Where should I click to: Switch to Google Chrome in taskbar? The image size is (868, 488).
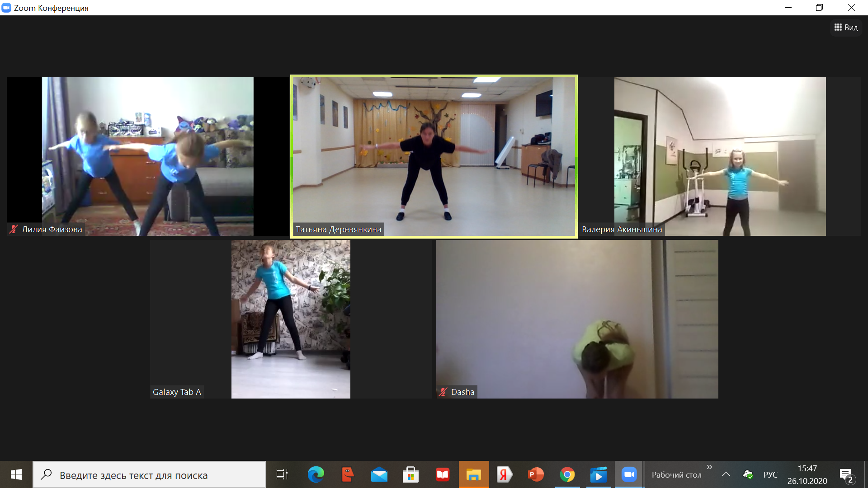coord(567,474)
